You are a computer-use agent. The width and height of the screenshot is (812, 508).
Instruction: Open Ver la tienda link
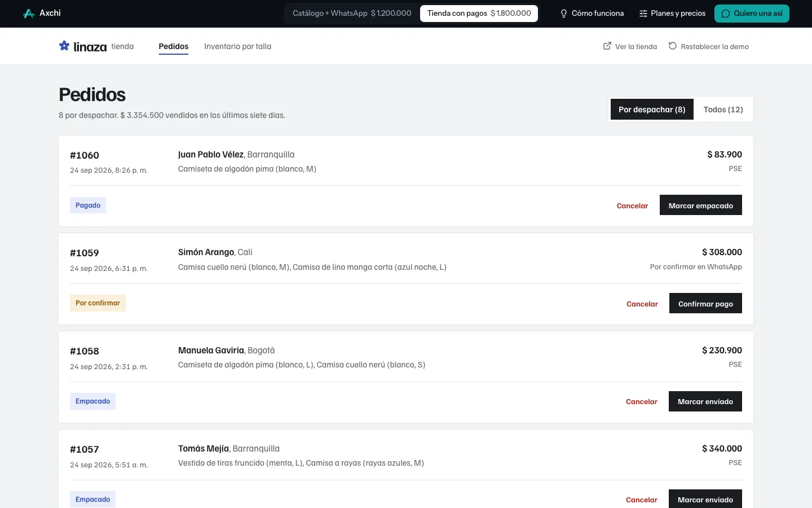tap(630, 46)
